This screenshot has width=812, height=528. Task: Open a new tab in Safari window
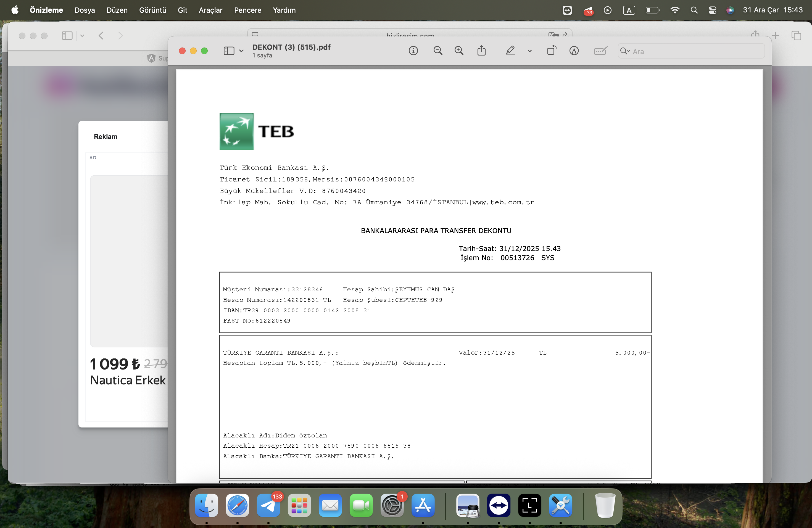point(776,35)
